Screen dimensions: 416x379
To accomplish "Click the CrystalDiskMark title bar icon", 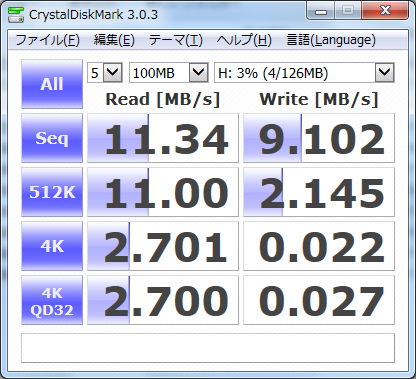I will point(16,14).
